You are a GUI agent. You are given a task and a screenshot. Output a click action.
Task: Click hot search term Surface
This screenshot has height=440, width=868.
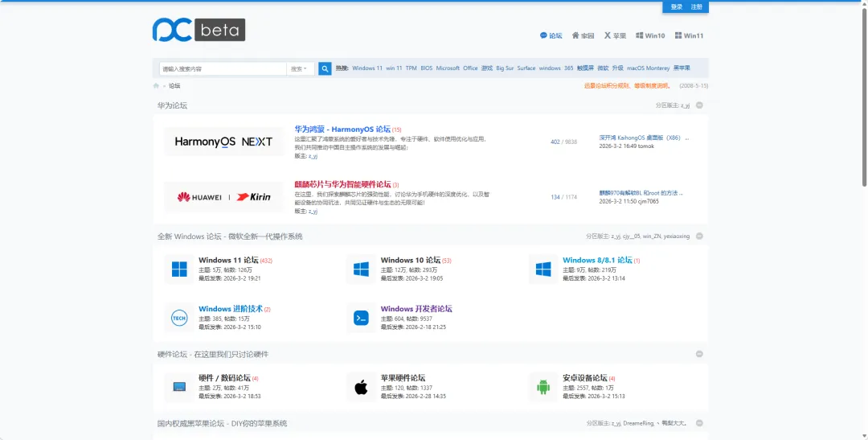pyautogui.click(x=526, y=68)
